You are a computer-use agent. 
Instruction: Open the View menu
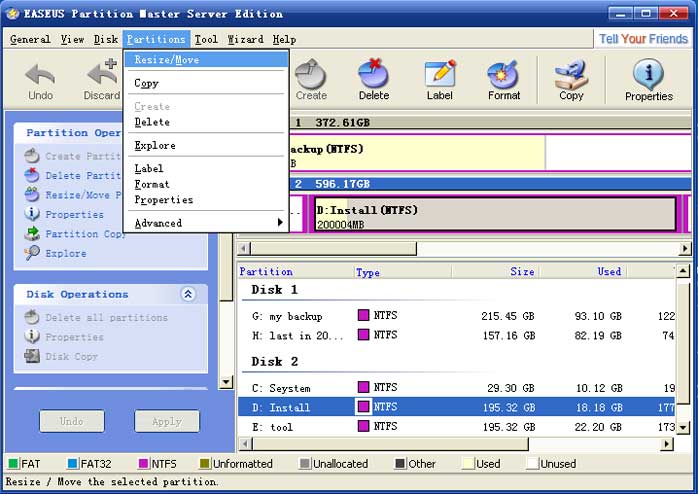[x=72, y=39]
